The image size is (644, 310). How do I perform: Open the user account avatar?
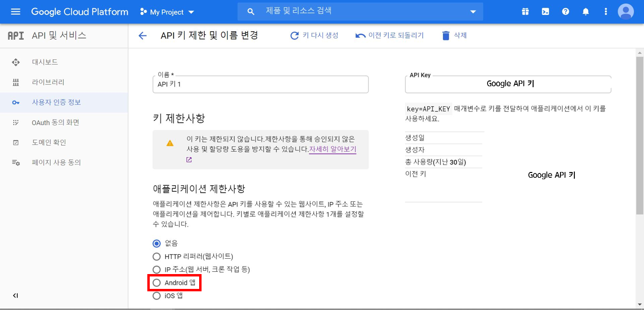(626, 11)
